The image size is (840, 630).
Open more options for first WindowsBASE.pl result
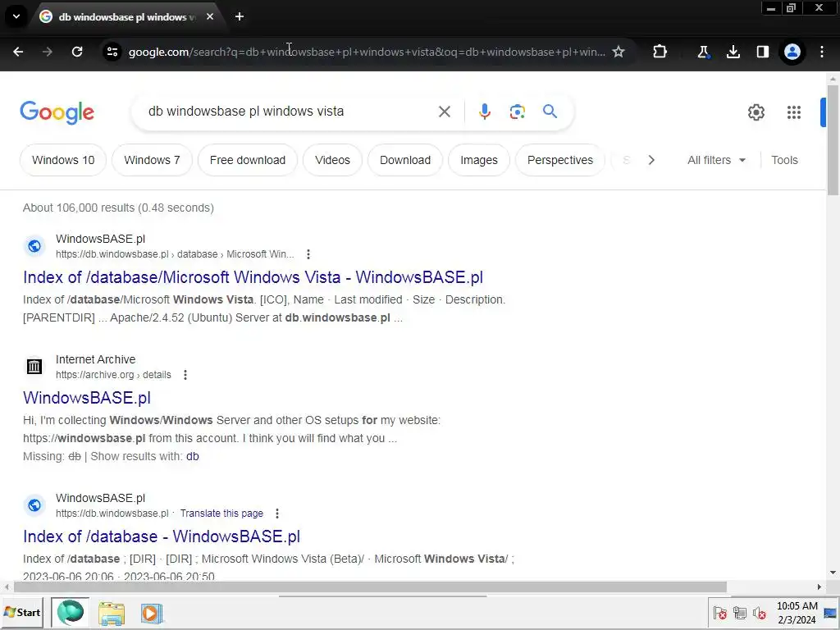click(308, 254)
